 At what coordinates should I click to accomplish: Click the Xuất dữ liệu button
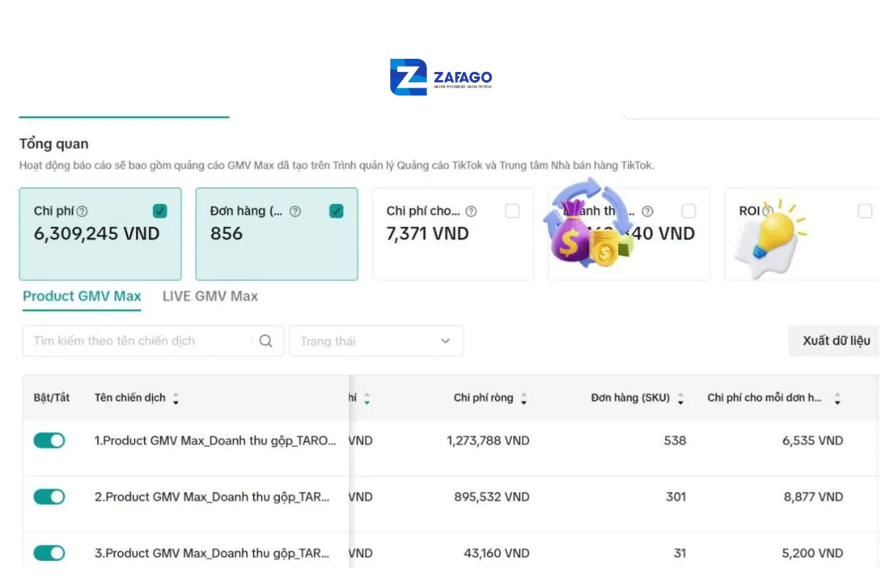[x=836, y=341]
